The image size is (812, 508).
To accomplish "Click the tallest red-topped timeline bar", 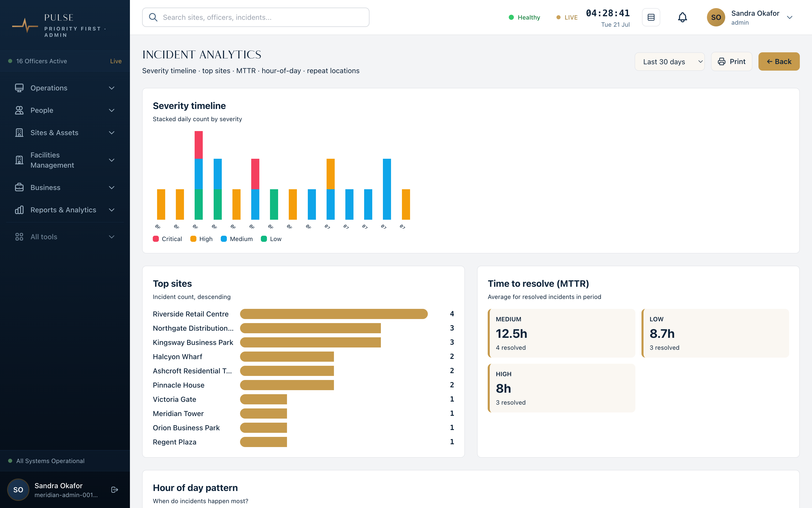I will pos(199,175).
